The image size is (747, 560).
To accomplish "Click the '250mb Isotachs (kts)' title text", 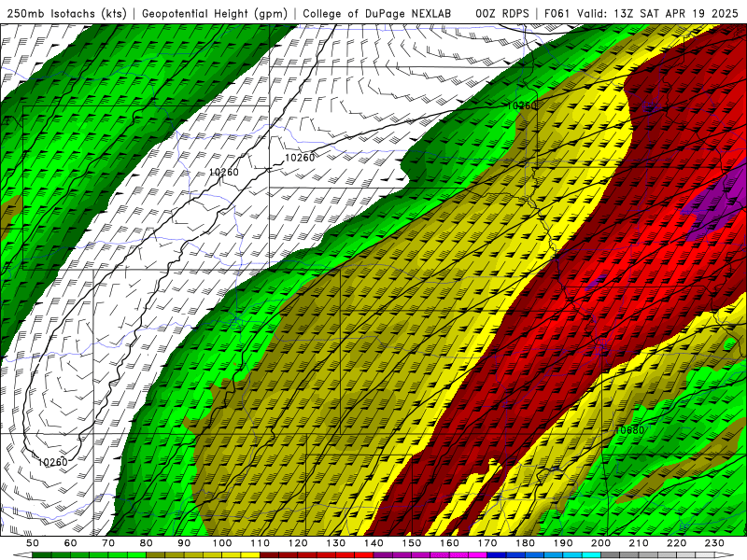I will 67,13.
